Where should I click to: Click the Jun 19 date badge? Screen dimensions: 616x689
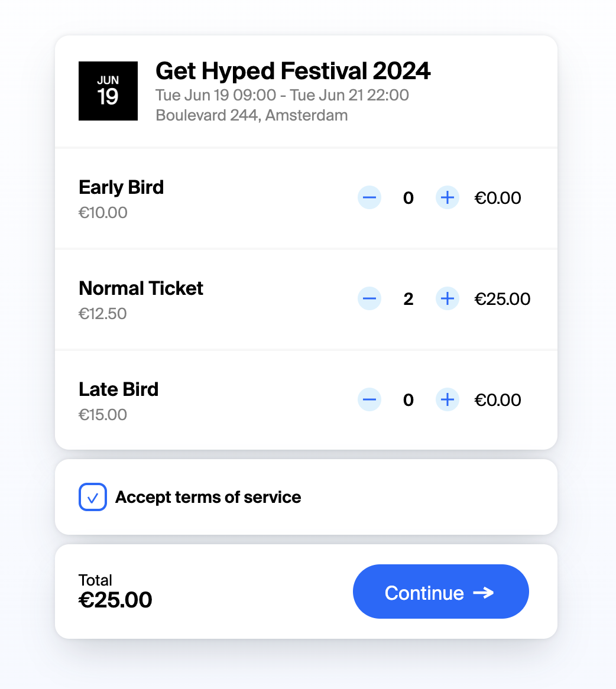[108, 91]
